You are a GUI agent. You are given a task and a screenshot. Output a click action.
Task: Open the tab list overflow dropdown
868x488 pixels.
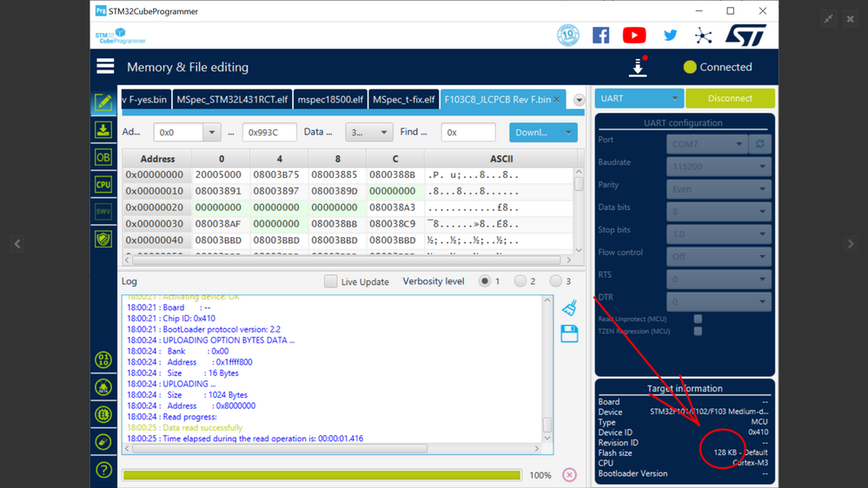click(579, 100)
